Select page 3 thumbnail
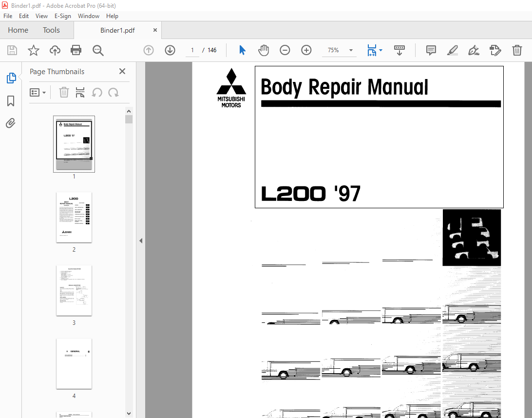Image resolution: width=532 pixels, height=418 pixels. (74, 290)
